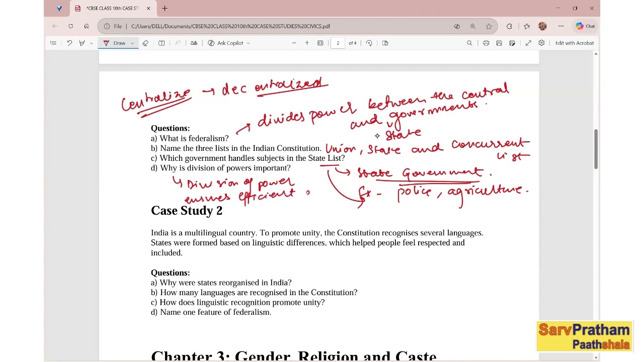Image resolution: width=644 pixels, height=362 pixels.
Task: Expand the Ask Copilot dropdown arrow
Action: coord(248,43)
